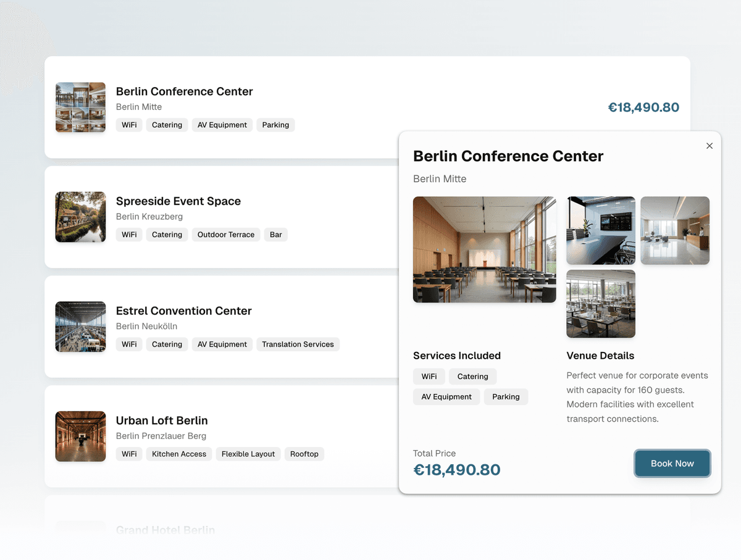
Task: Select the Translation Services tag
Action: click(298, 345)
